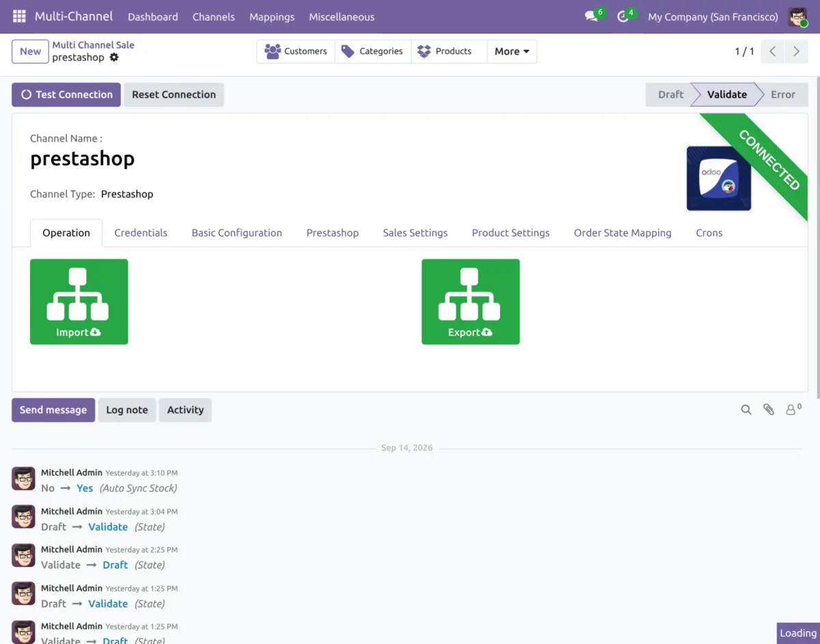Open Customers smart button
The image size is (820, 644).
click(x=296, y=51)
